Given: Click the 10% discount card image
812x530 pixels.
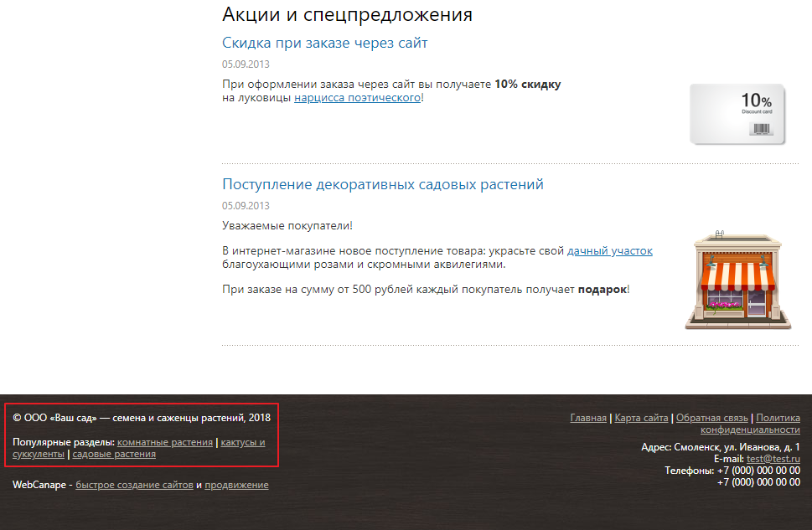Looking at the screenshot, I should coord(737,114).
